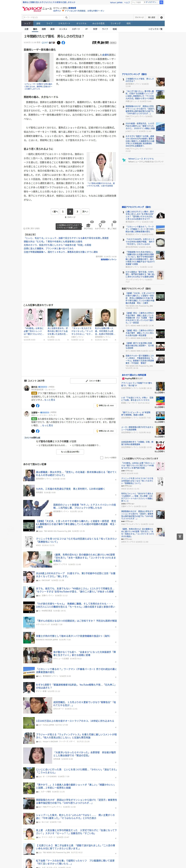Click the ウェブ検索 input field

137,2
